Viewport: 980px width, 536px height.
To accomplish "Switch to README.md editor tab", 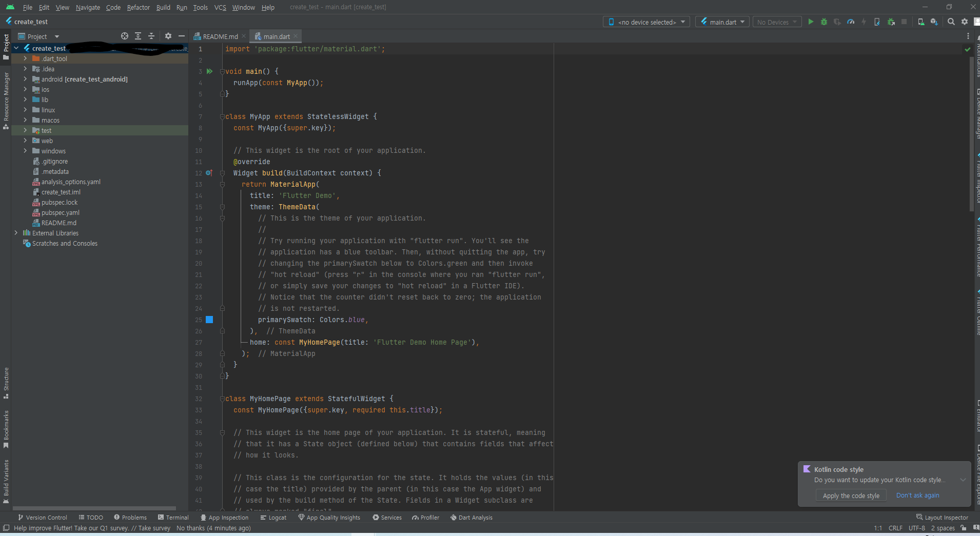I will pos(220,36).
